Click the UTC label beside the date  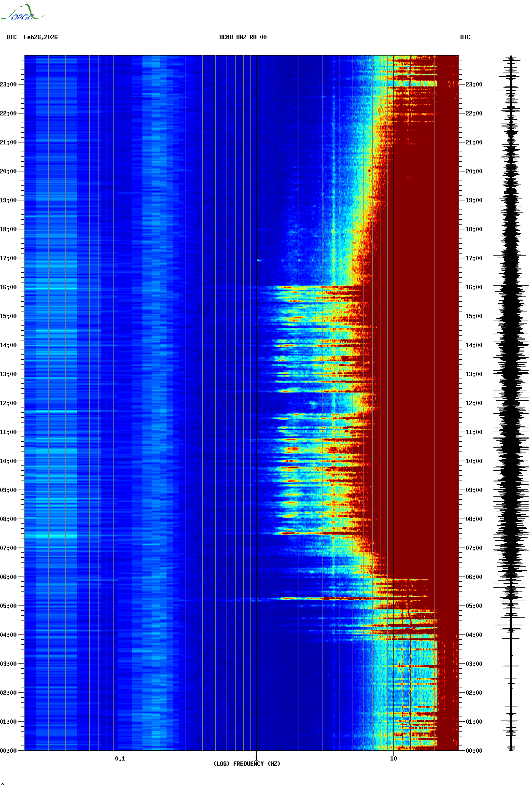coord(12,37)
